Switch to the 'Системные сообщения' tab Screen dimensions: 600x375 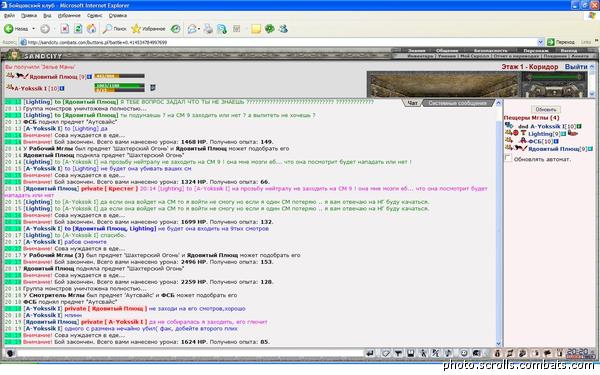(x=458, y=103)
